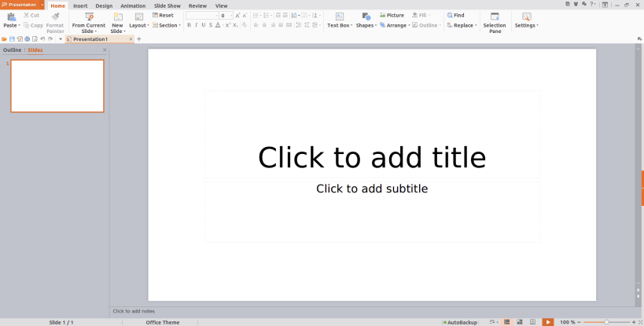644x326 pixels.
Task: Switch to the Insert tab
Action: 80,5
